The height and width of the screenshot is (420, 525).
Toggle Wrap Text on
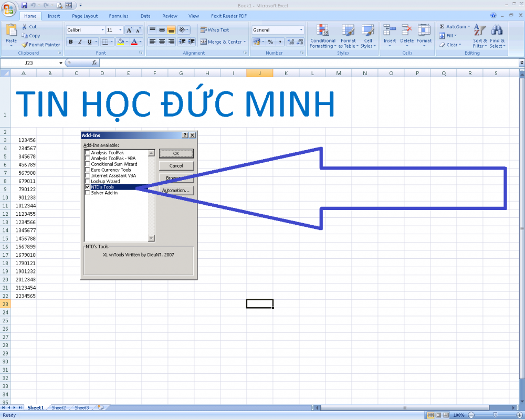[x=215, y=30]
